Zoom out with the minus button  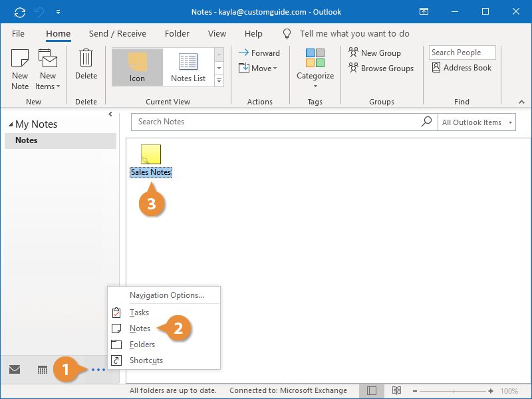pyautogui.click(x=415, y=391)
